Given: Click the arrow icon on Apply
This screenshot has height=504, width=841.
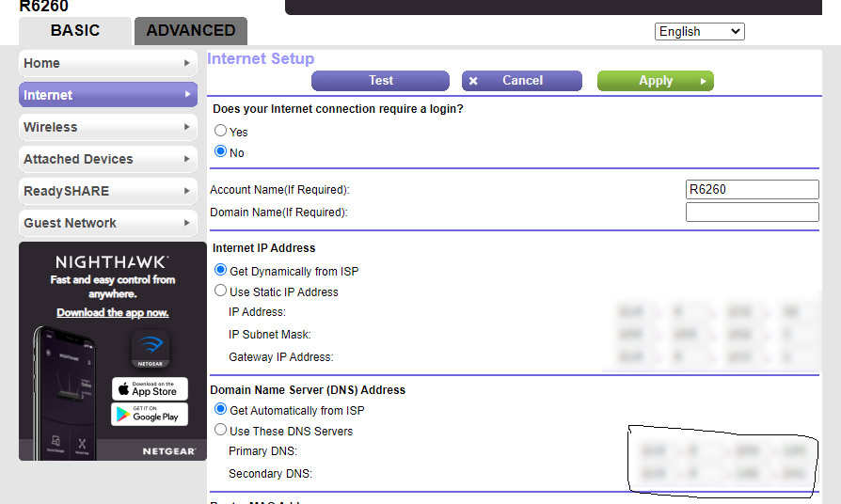Looking at the screenshot, I should coord(703,82).
